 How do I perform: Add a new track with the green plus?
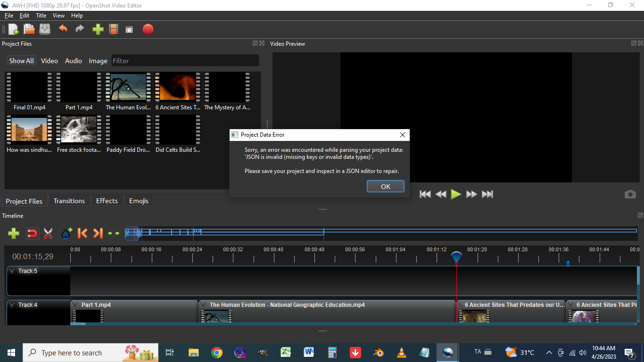tap(13, 233)
